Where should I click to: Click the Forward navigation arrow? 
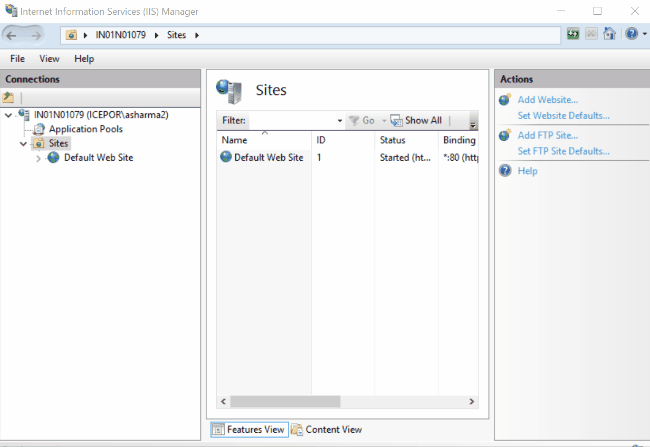tap(36, 35)
